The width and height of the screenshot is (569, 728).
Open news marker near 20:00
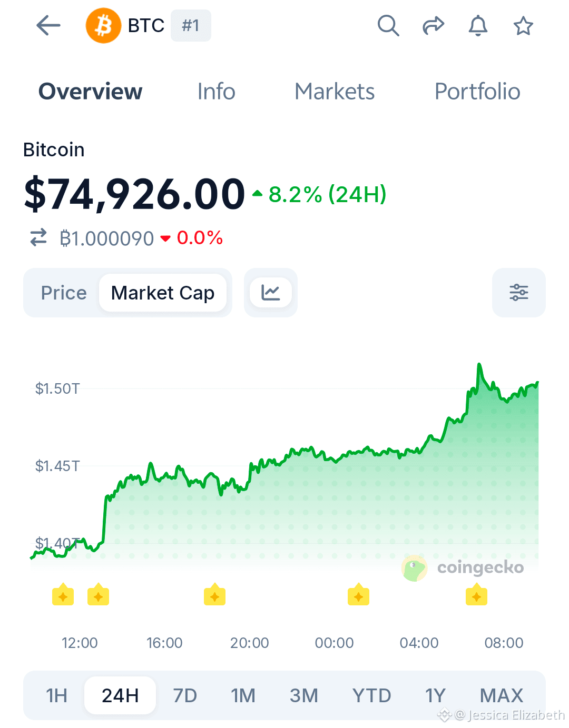click(214, 595)
